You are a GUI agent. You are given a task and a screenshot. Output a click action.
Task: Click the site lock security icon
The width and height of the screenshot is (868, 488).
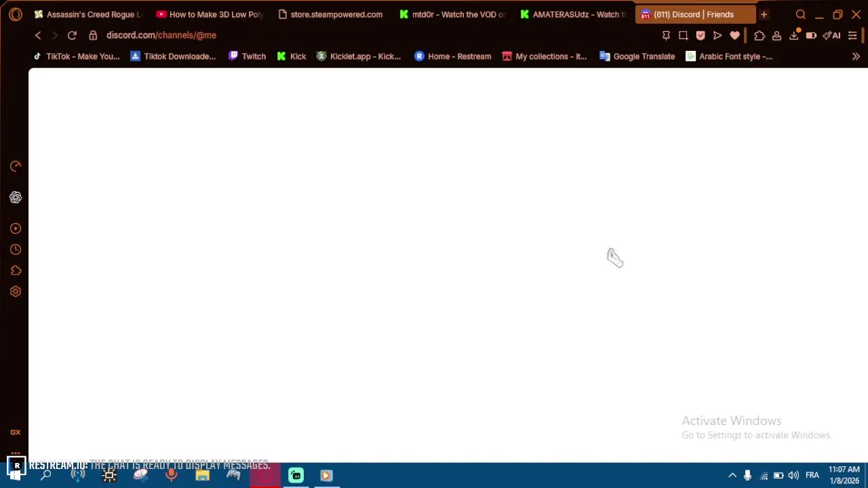[93, 35]
